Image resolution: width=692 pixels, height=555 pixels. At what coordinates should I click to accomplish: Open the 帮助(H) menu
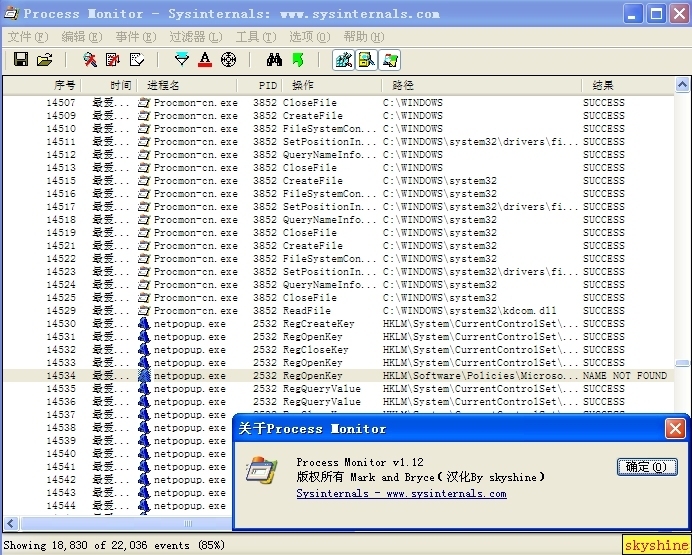(x=364, y=37)
